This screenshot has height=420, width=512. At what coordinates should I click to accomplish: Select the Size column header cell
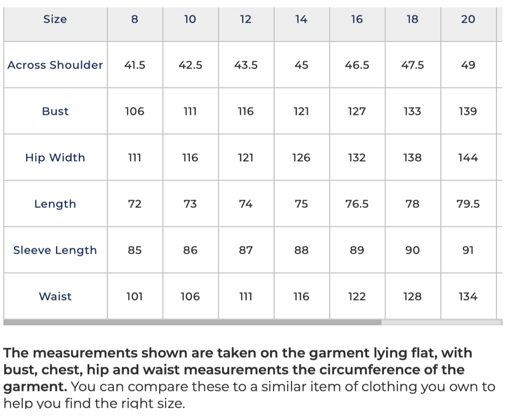tap(55, 19)
